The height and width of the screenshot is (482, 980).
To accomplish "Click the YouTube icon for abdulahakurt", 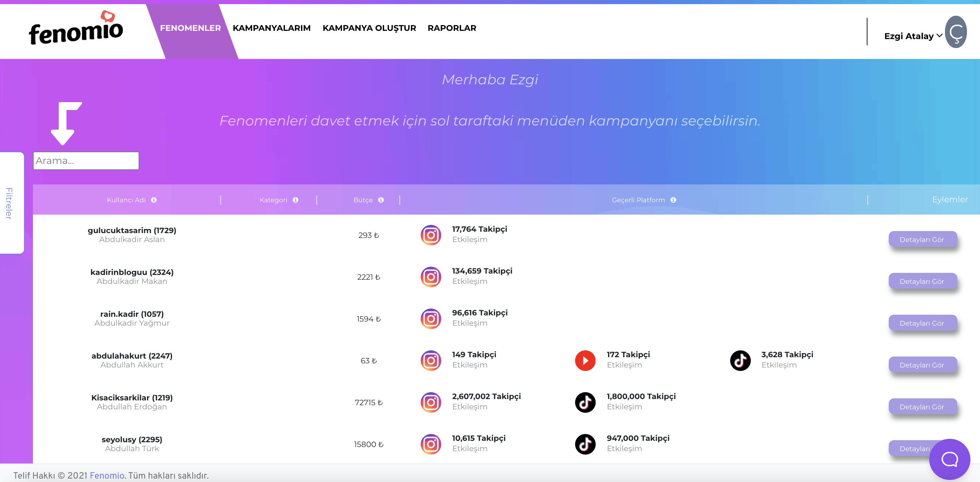I will pyautogui.click(x=585, y=360).
